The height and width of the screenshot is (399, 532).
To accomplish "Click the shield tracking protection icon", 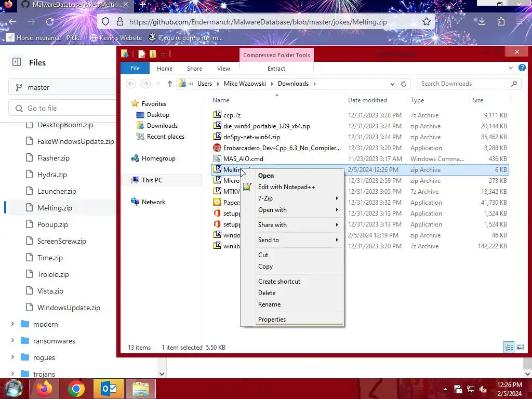I will tap(105, 22).
